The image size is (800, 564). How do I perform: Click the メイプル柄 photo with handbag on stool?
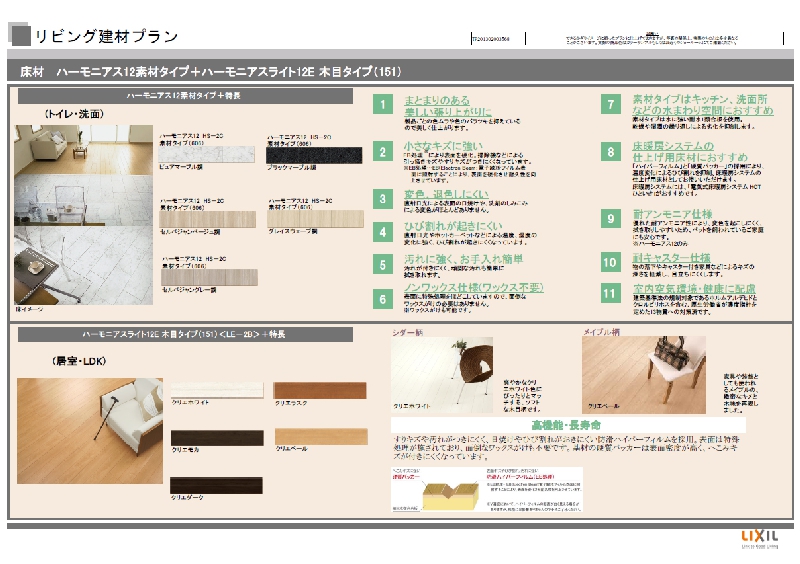click(644, 375)
